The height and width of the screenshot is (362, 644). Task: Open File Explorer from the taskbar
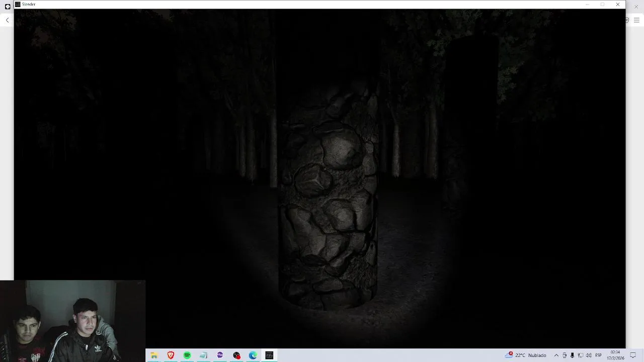coord(154,355)
